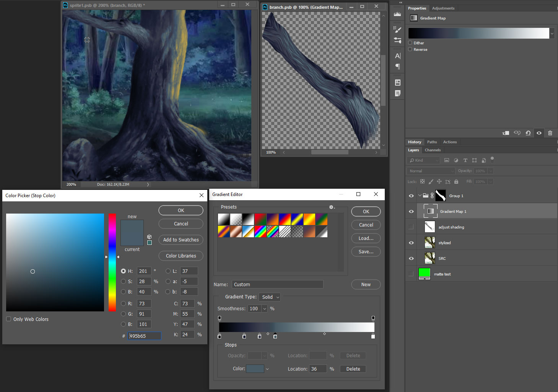Open the Gradient Type dropdown
558x392 pixels.
[x=270, y=297]
